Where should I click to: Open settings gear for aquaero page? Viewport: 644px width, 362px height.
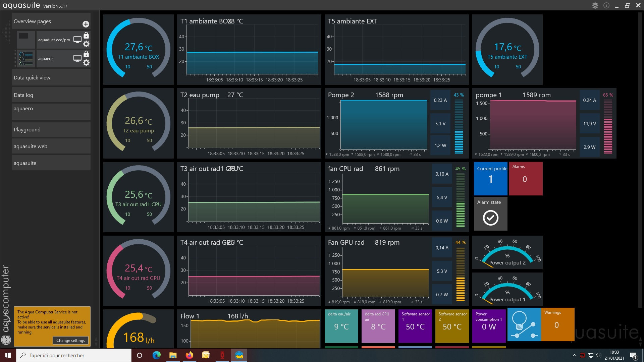(86, 63)
